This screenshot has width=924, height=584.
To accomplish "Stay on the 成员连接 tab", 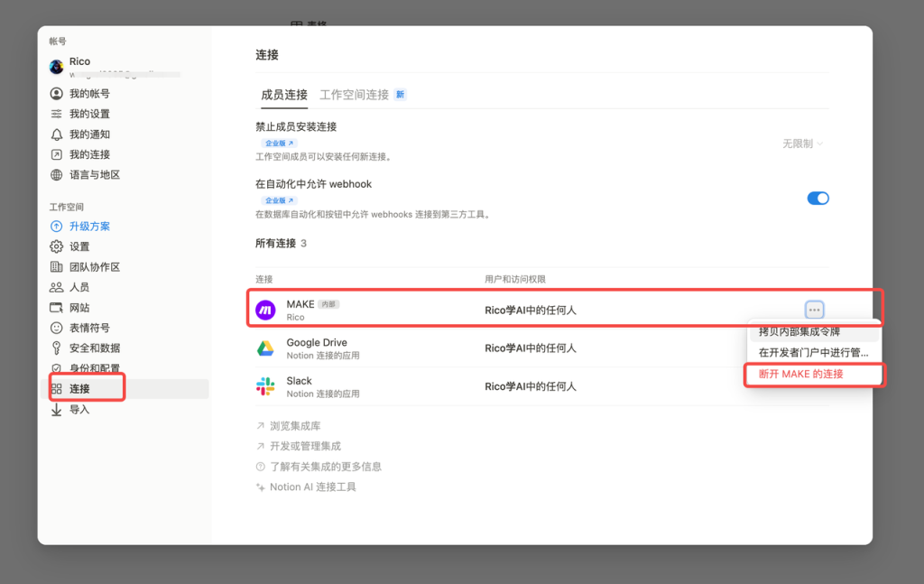I will coord(283,94).
